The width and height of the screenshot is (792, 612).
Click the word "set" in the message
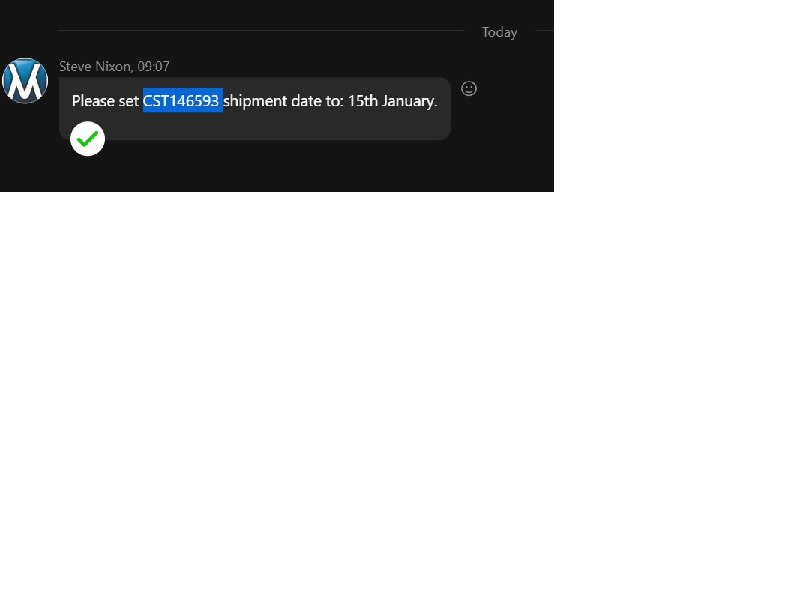coord(128,101)
